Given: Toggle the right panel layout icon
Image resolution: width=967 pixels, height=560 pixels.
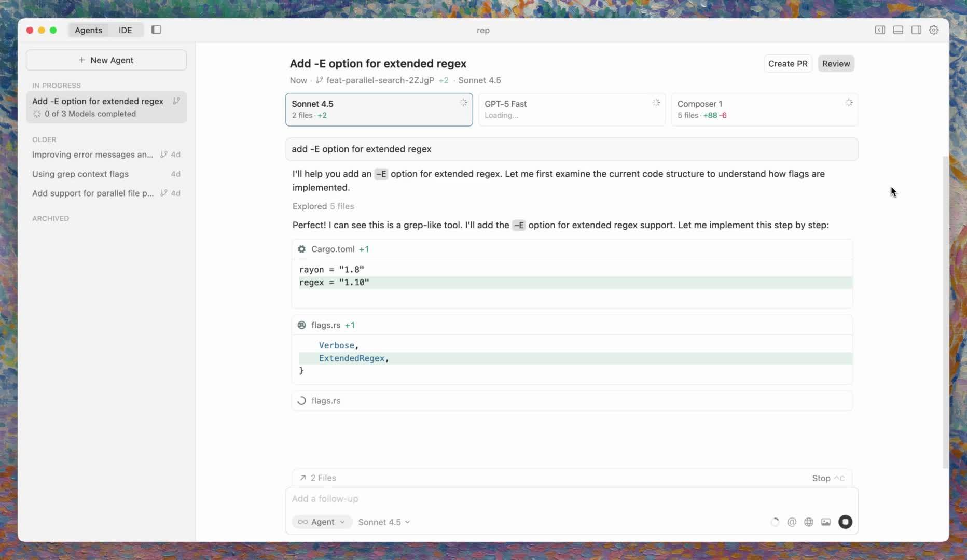Looking at the screenshot, I should tap(916, 30).
